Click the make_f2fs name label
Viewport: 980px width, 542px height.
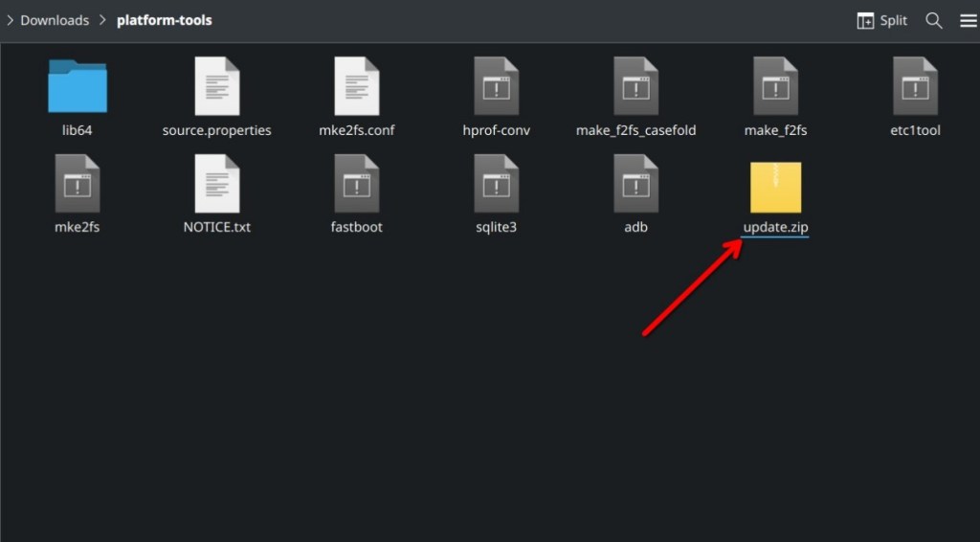click(x=775, y=130)
